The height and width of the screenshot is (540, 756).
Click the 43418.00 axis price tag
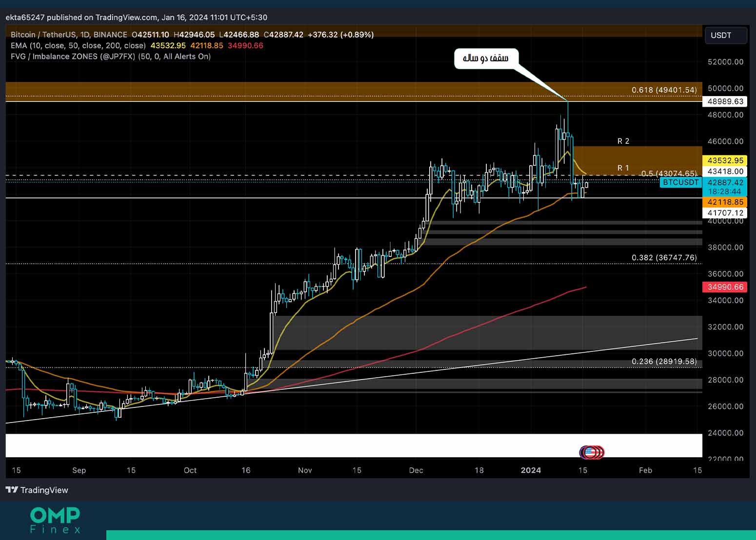(x=726, y=171)
